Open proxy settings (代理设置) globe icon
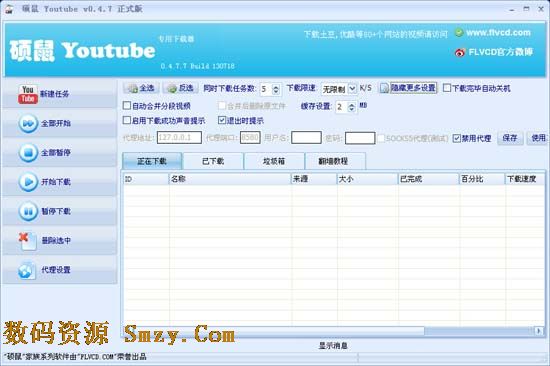Image resolution: width=550 pixels, height=366 pixels. point(27,270)
